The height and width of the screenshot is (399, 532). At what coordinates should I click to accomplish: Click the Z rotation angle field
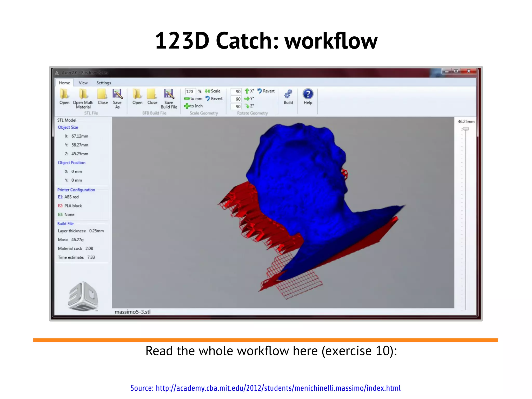pos(237,107)
